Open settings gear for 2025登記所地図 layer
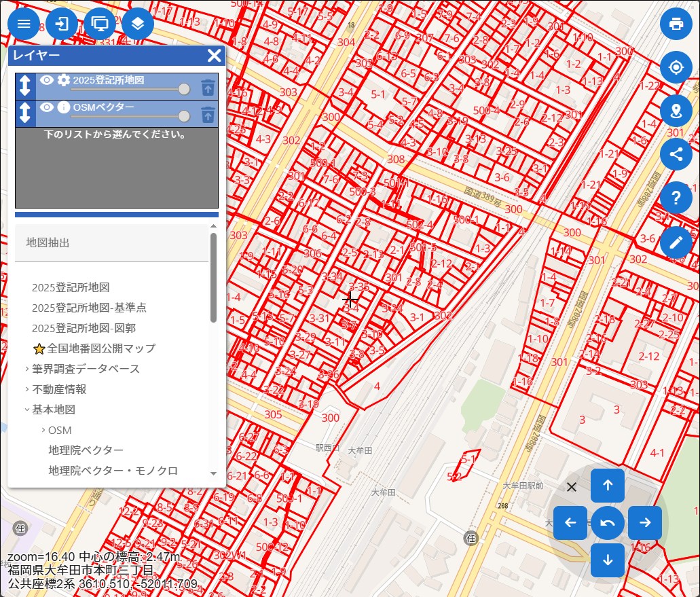This screenshot has height=597, width=700. (x=63, y=80)
